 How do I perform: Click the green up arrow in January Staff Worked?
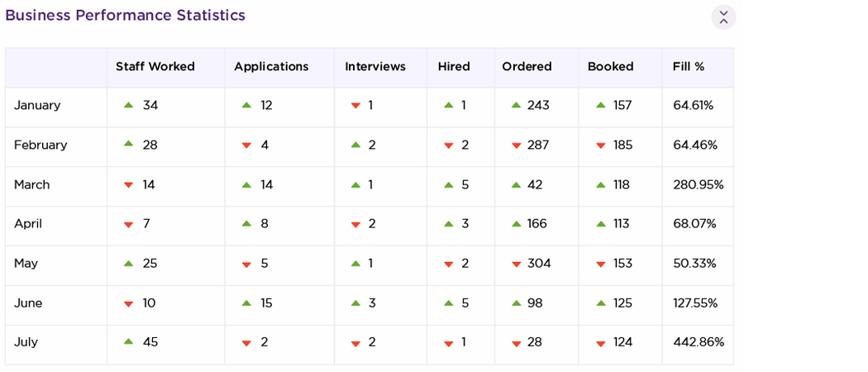click(x=128, y=105)
